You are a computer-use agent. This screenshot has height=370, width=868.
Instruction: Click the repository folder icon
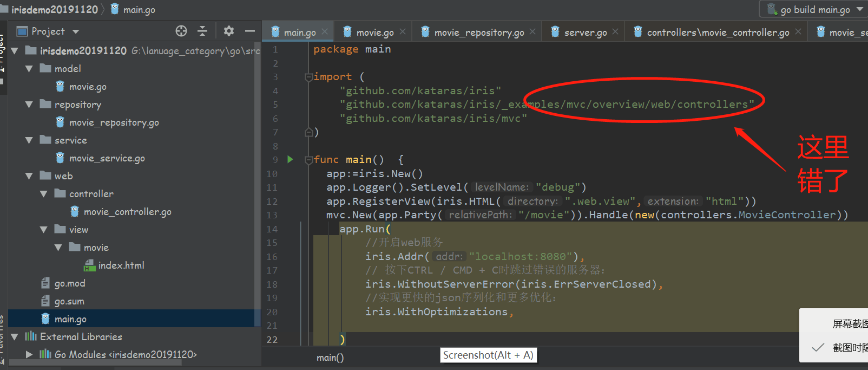pos(45,104)
